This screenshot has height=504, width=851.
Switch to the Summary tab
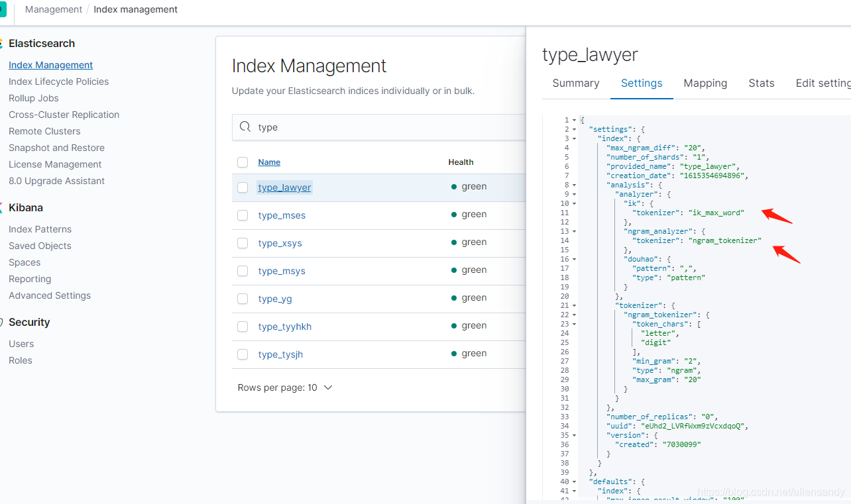pos(576,83)
